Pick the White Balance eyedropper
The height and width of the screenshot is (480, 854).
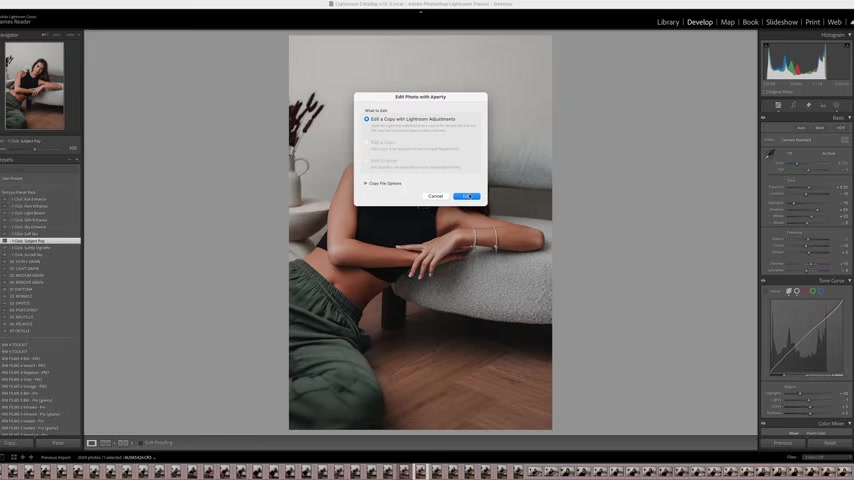[x=769, y=155]
